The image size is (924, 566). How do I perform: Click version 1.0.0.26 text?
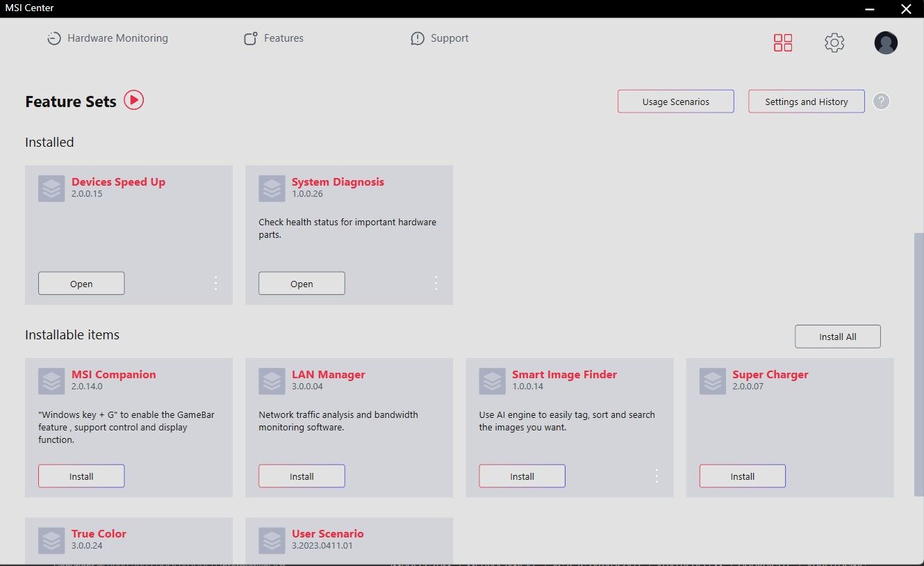point(307,194)
